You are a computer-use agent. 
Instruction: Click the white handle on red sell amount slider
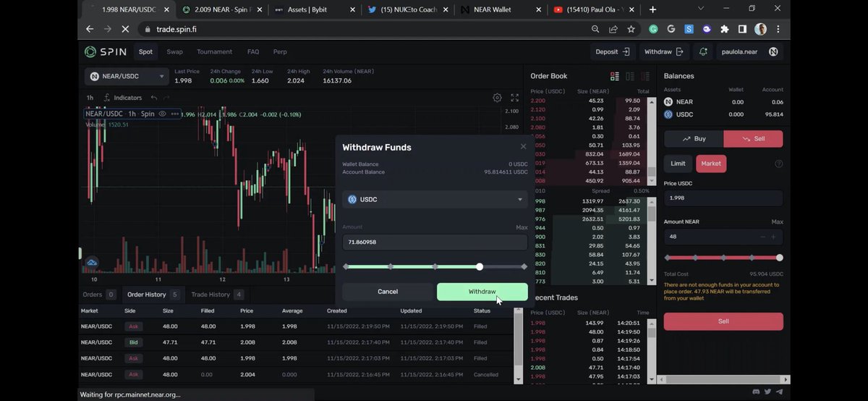[779, 258]
